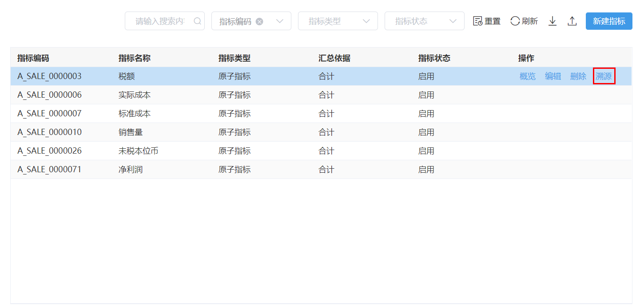Click column header 操作
Image resolution: width=644 pixels, height=305 pixels.
pyautogui.click(x=526, y=58)
